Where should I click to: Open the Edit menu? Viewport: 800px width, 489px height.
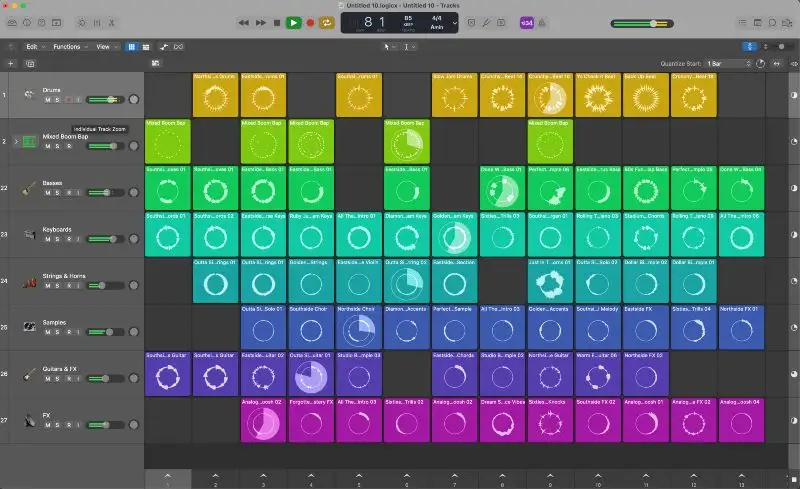tap(35, 47)
